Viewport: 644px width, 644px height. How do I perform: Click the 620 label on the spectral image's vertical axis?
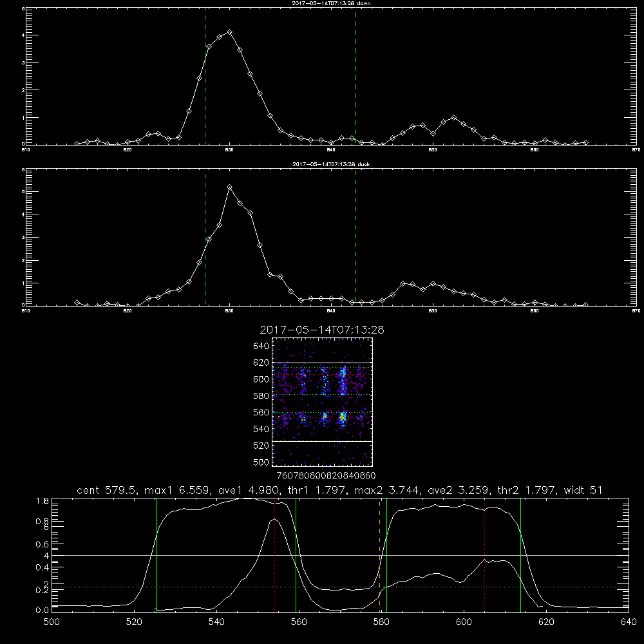click(x=261, y=363)
